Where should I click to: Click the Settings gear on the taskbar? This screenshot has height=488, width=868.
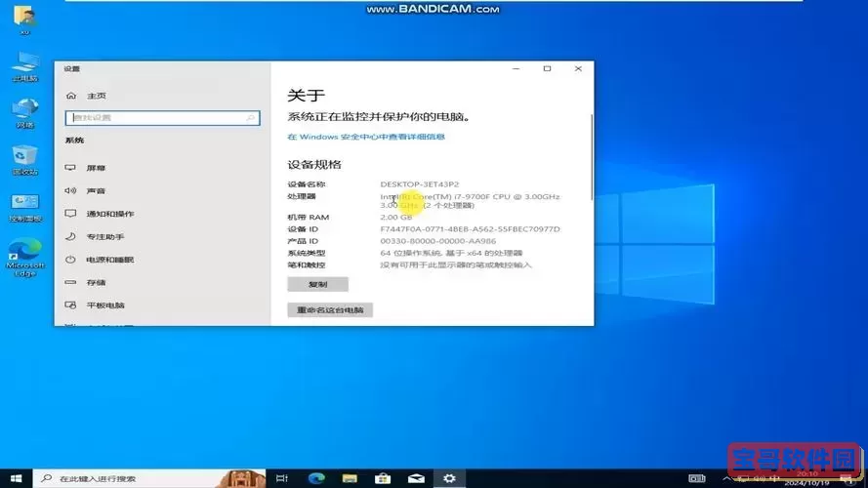449,478
